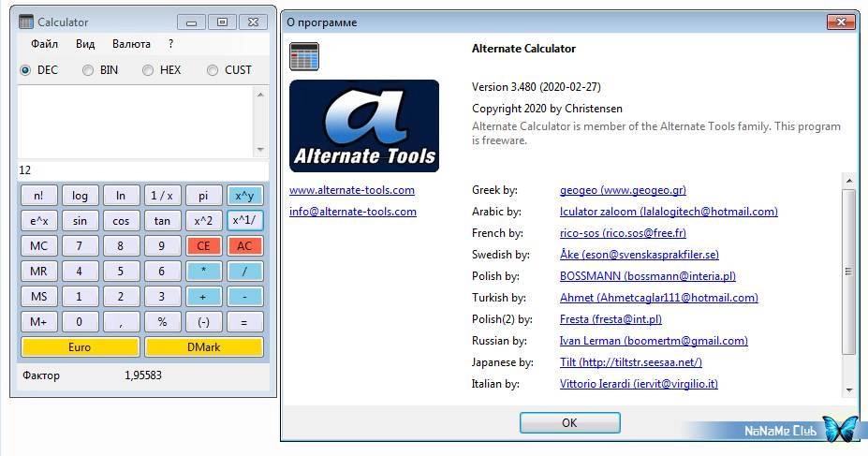
Task: Click the x^1/ root key
Action: click(244, 221)
